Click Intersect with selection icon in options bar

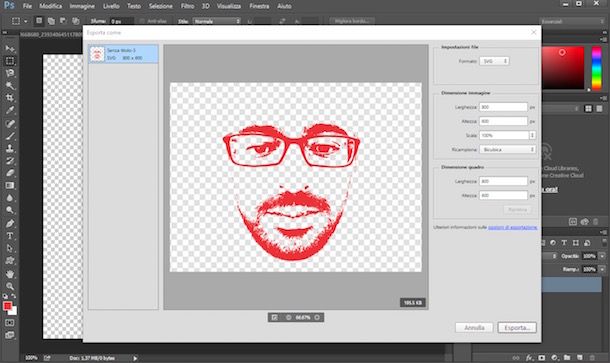click(x=75, y=21)
